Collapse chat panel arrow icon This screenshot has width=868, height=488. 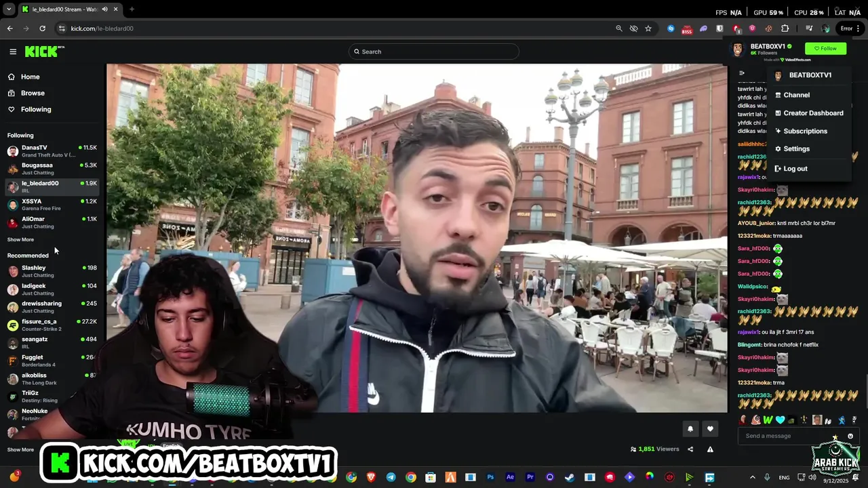(742, 73)
